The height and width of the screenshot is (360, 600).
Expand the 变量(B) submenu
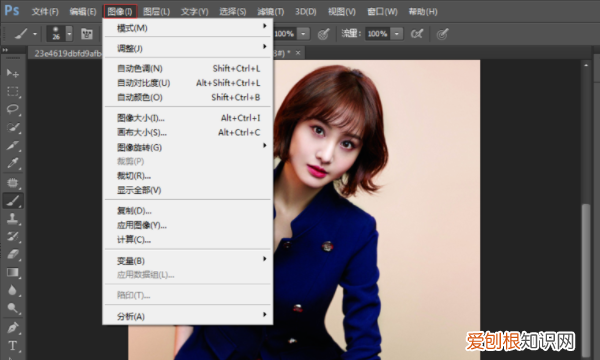188,261
